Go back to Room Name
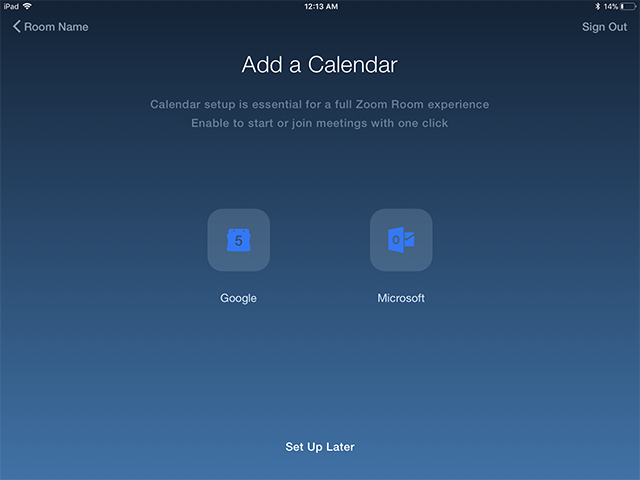 click(x=51, y=27)
